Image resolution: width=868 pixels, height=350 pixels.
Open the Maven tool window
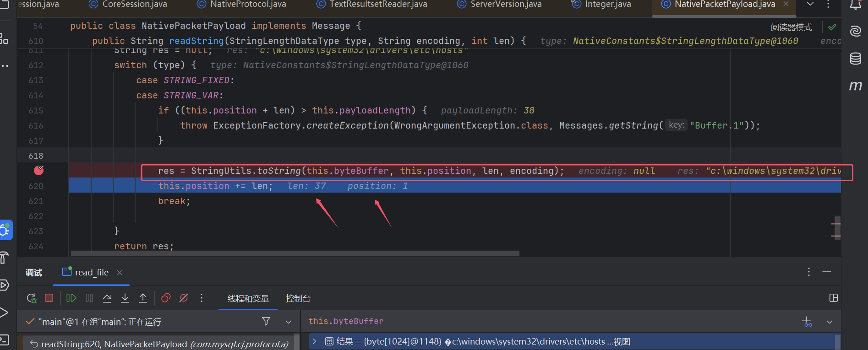click(x=855, y=86)
